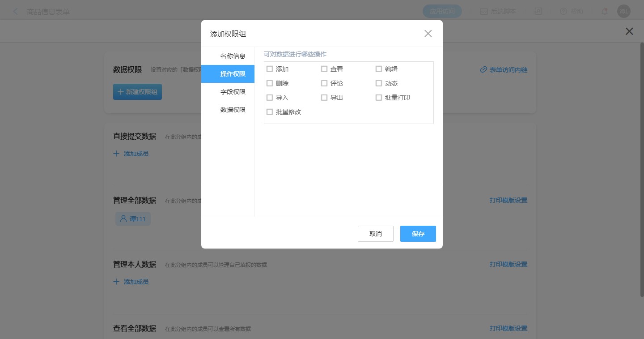The image size is (644, 339).
Task: Click the 后端脚本 code icon
Action: [x=483, y=11]
